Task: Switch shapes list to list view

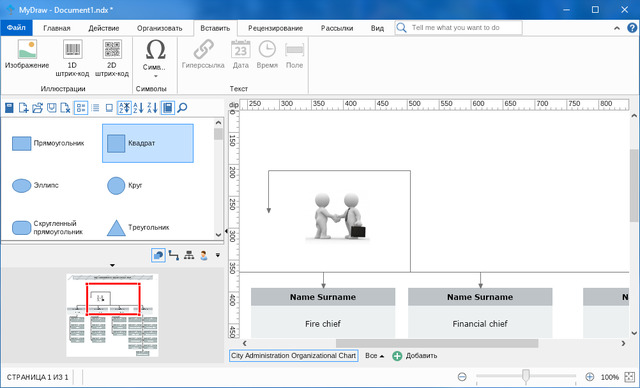Action: 95,108
